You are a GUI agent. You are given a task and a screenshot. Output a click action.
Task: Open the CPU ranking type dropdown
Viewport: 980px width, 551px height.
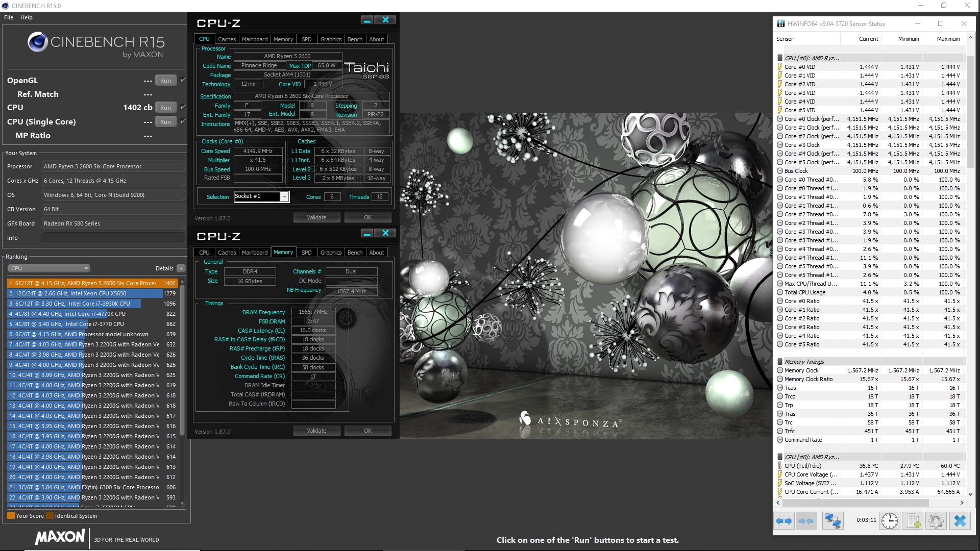pos(49,268)
